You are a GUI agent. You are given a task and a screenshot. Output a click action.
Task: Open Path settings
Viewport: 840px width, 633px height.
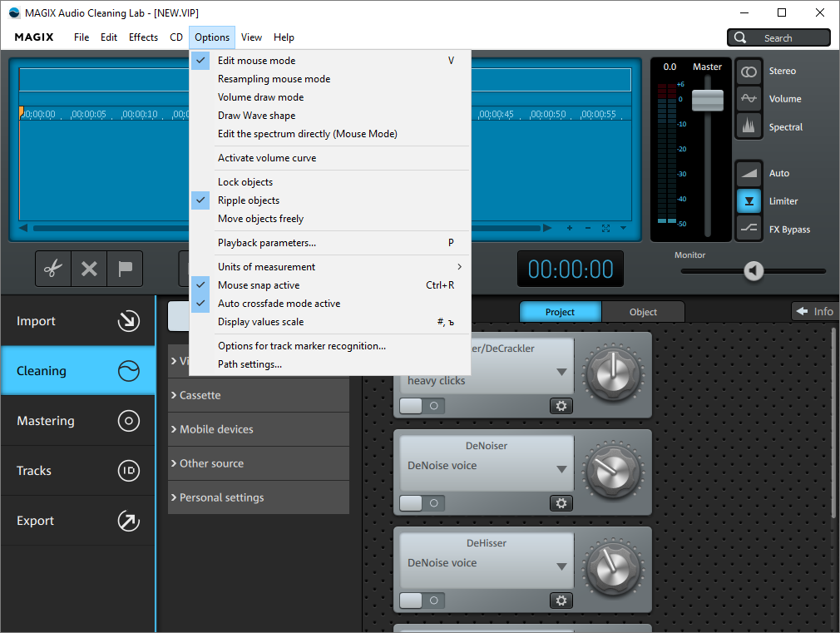tap(330, 364)
